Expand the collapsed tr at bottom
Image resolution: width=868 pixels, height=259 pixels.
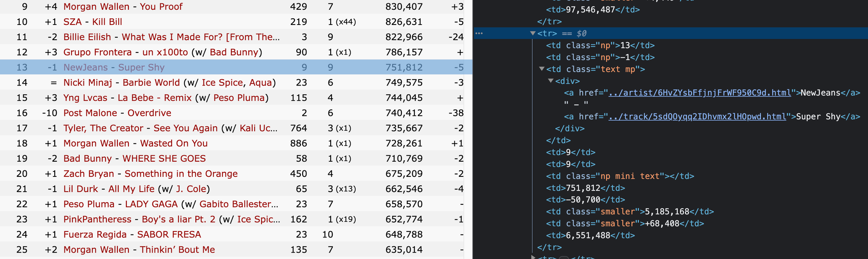click(533, 257)
